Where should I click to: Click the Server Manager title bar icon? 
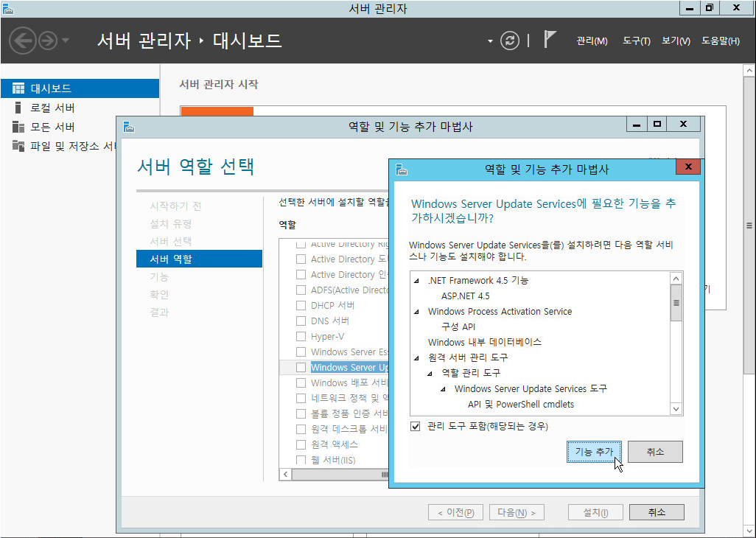8,8
